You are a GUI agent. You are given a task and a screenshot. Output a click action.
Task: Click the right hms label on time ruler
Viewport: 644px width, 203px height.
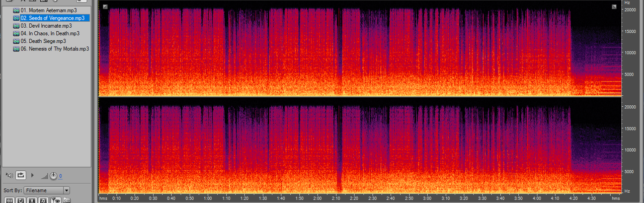click(x=615, y=198)
